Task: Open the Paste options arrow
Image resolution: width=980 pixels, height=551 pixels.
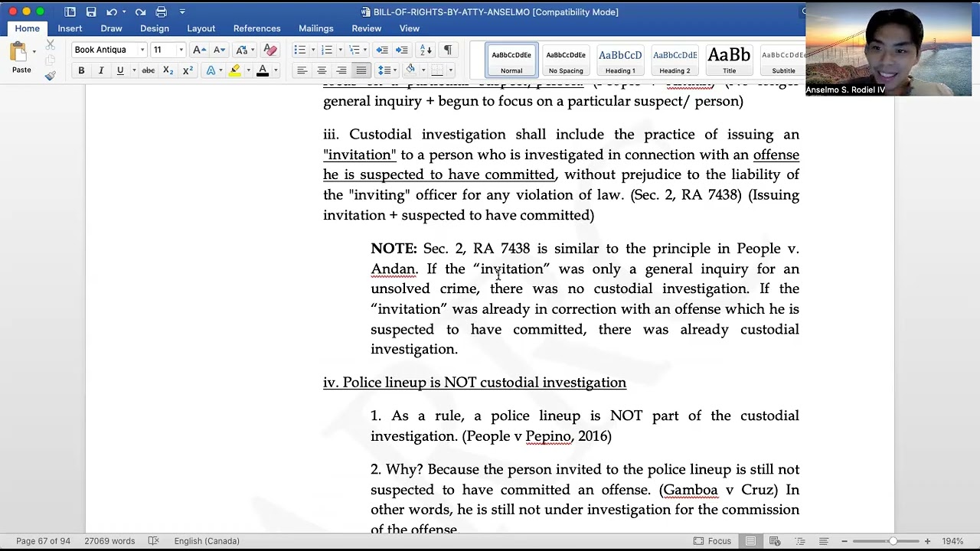Action: coord(34,52)
